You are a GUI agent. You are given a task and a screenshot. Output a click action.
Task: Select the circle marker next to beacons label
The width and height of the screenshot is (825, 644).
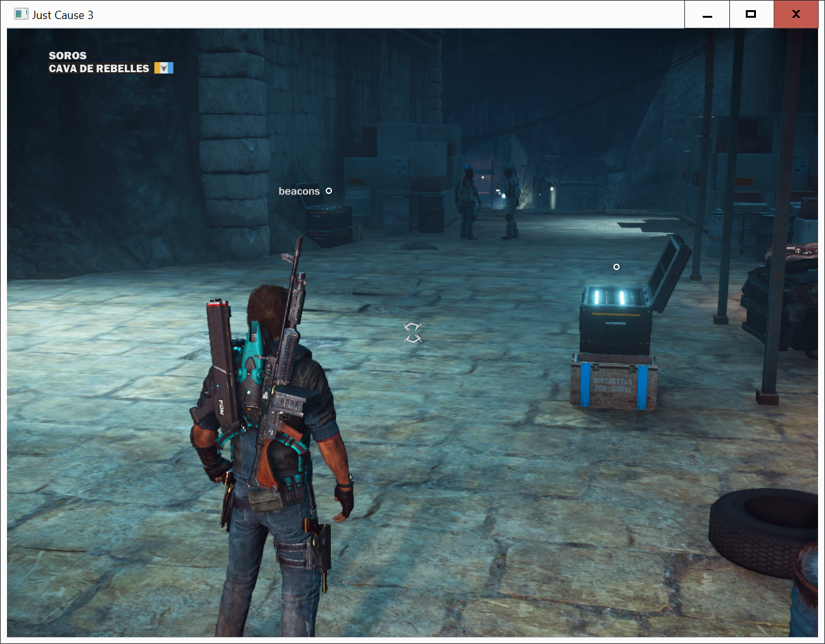coord(329,191)
